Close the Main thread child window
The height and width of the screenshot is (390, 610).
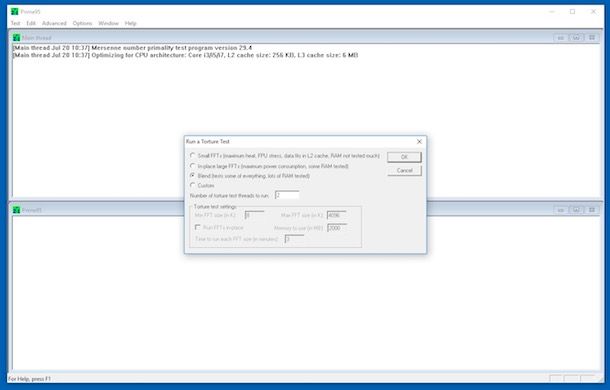592,38
